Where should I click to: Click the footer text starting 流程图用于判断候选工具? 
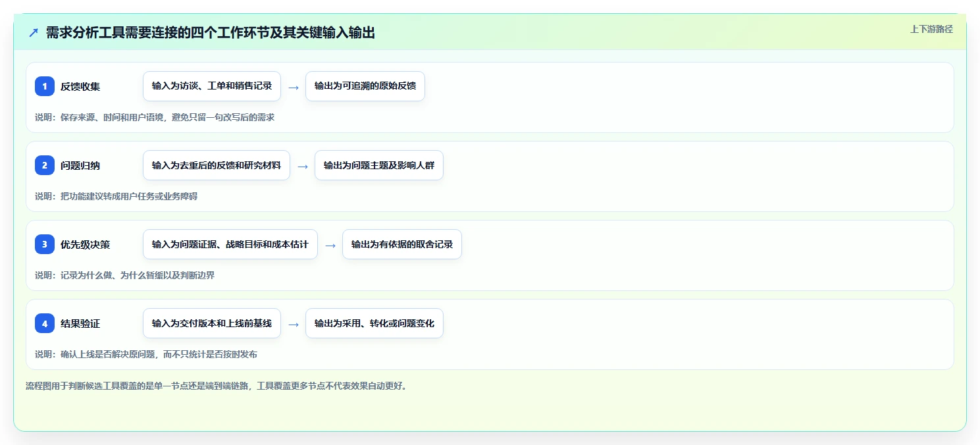217,386
